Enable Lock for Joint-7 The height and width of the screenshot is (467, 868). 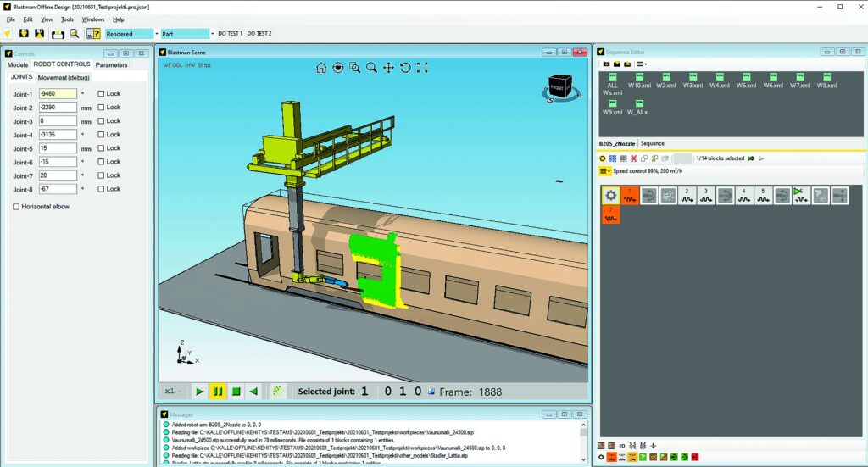point(101,175)
